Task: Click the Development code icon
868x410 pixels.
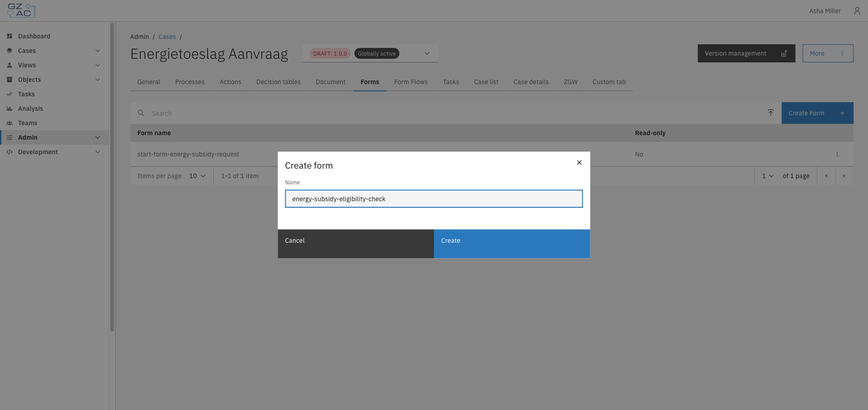Action: 9,152
